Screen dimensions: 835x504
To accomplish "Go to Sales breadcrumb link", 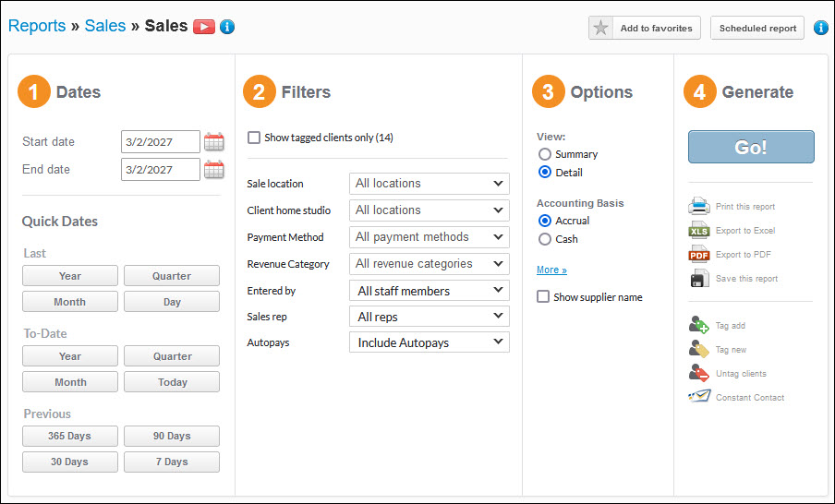I will pyautogui.click(x=104, y=26).
